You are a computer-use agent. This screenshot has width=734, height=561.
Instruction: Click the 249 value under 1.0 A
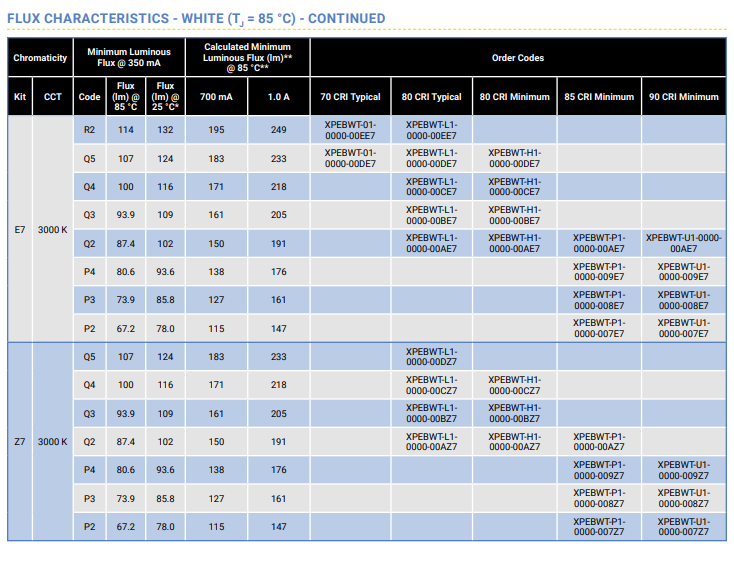279,130
